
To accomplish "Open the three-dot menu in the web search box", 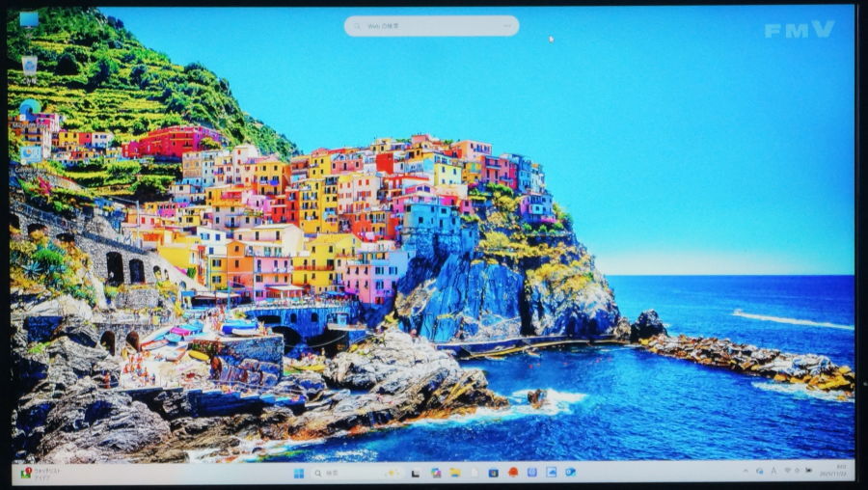I will [x=507, y=26].
